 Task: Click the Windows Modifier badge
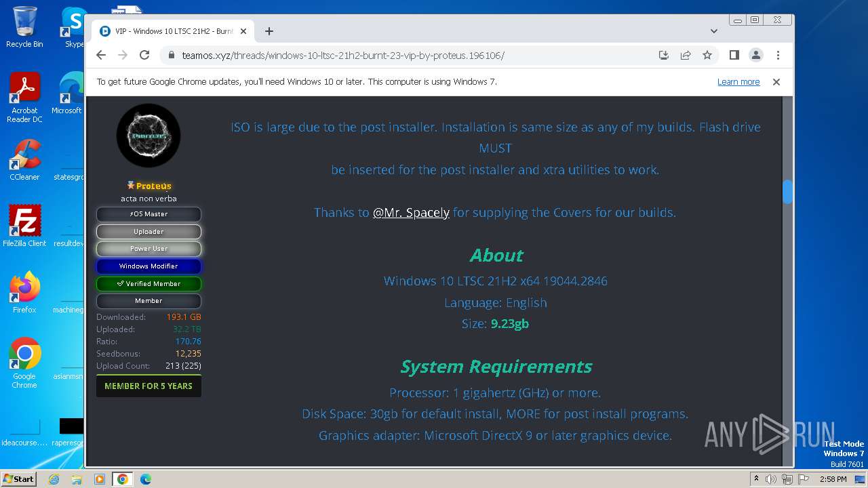point(149,266)
